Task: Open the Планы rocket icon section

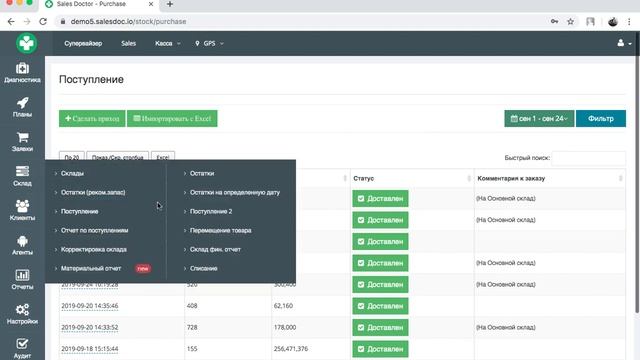Action: pos(22,107)
